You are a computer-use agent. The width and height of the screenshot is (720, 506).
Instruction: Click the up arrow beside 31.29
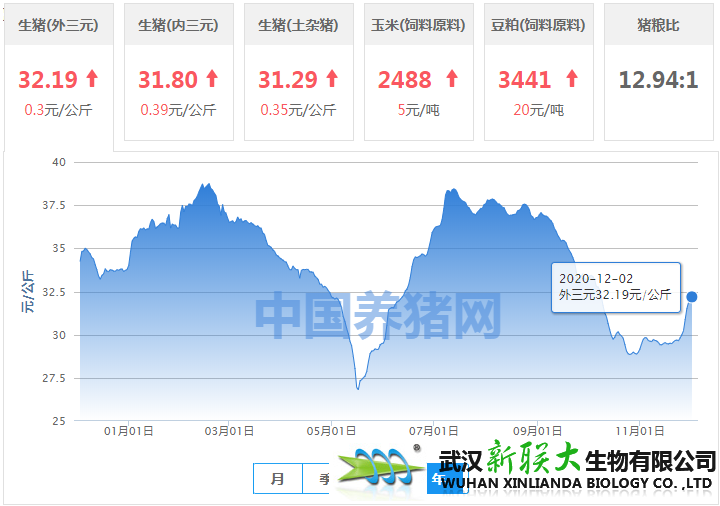tap(332, 78)
